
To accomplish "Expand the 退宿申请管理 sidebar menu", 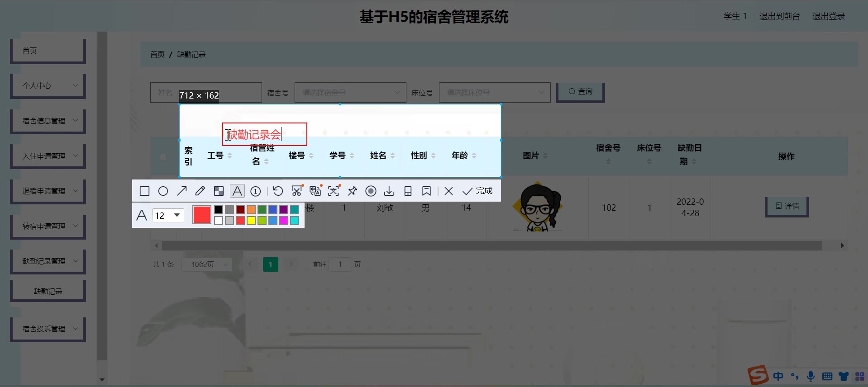I will [48, 191].
